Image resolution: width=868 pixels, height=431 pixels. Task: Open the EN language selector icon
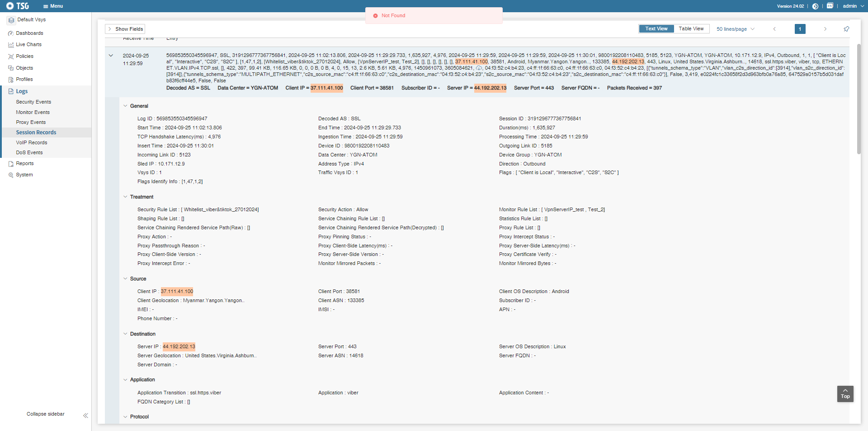click(x=830, y=6)
